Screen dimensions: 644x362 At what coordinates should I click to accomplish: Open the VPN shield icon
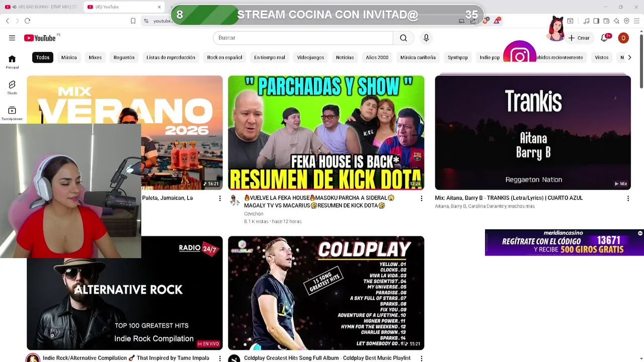[x=626, y=21]
